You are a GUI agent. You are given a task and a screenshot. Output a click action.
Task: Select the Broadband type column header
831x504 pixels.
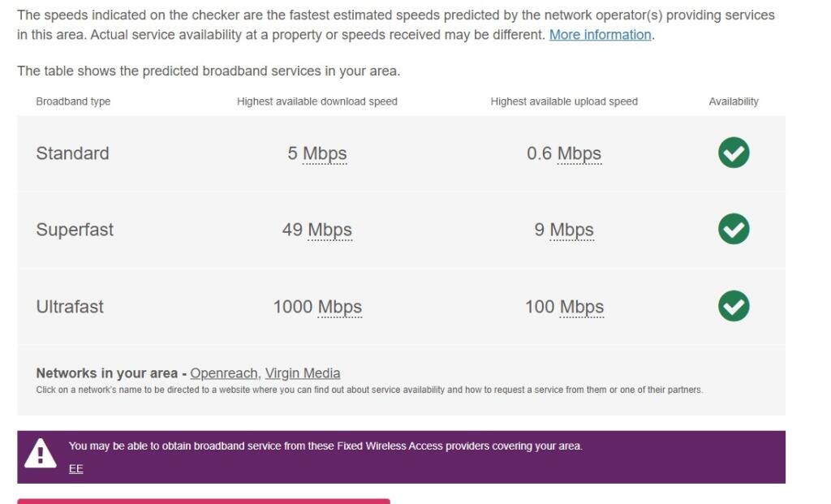73,101
